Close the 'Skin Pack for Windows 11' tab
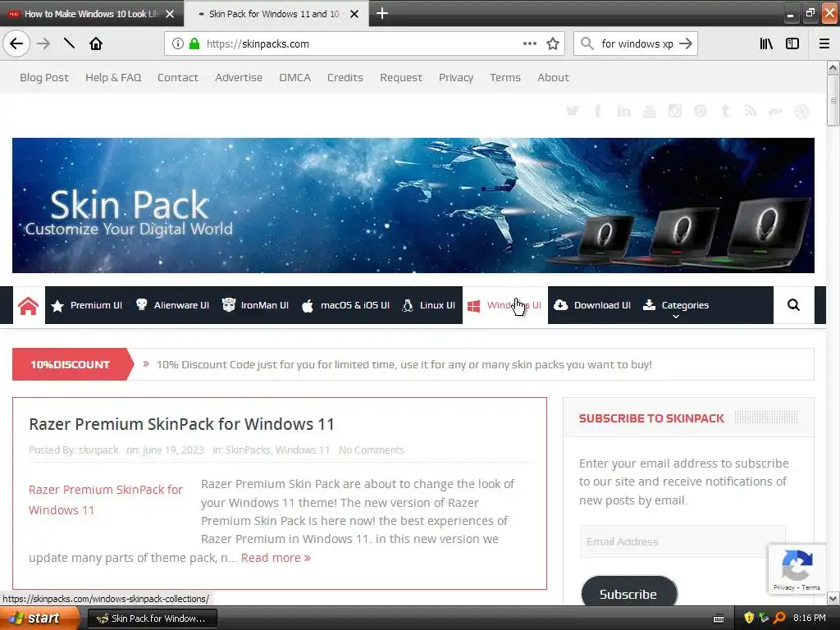840x630 pixels. coord(354,14)
